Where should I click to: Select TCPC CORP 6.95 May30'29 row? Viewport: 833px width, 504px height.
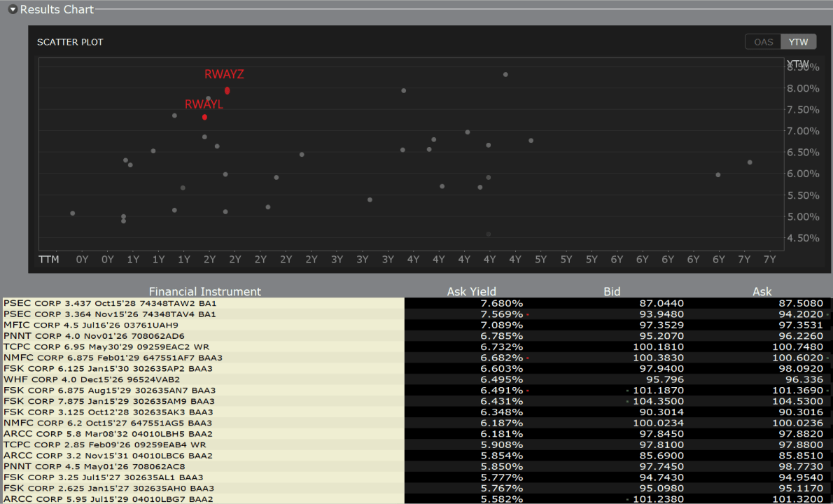pos(106,347)
